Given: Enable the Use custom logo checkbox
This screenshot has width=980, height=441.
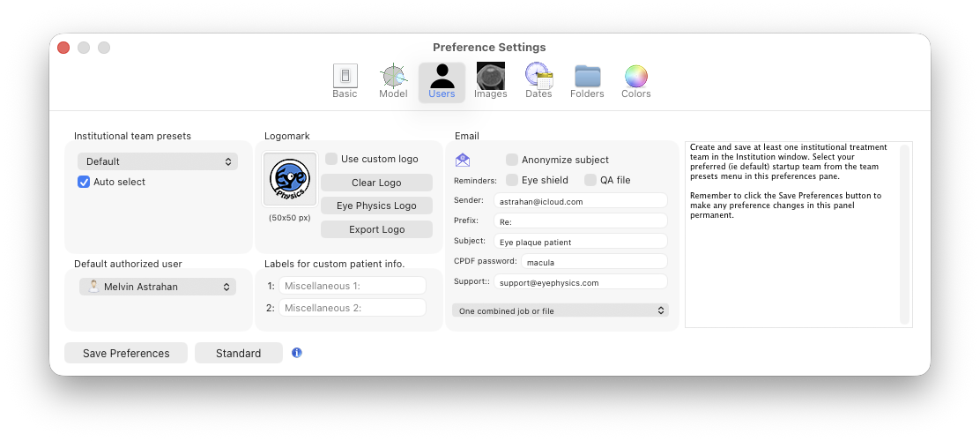Looking at the screenshot, I should pos(331,159).
